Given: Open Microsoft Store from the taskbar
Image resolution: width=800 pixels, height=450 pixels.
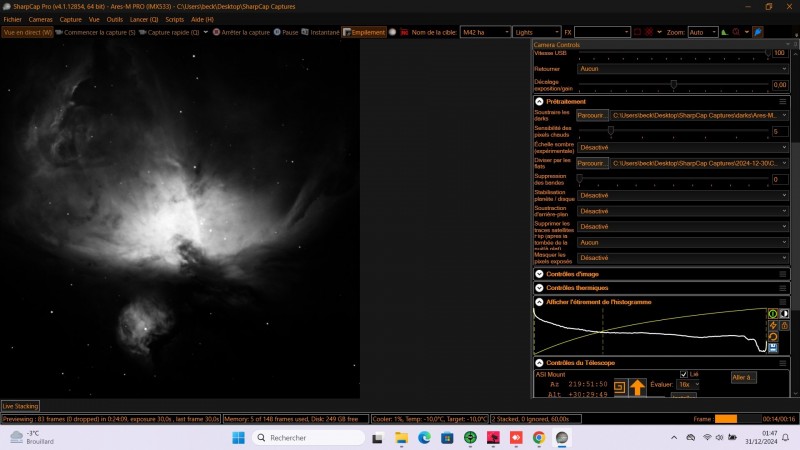Looking at the screenshot, I should point(447,438).
